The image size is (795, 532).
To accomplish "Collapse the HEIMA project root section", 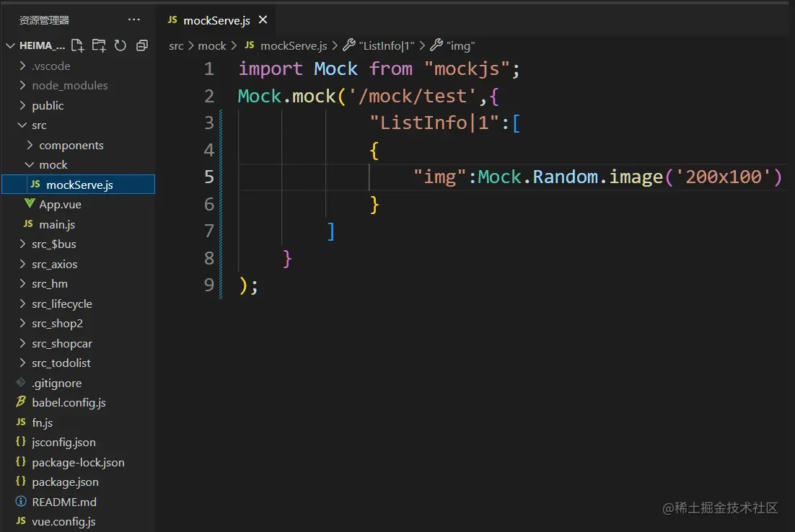I will point(10,45).
